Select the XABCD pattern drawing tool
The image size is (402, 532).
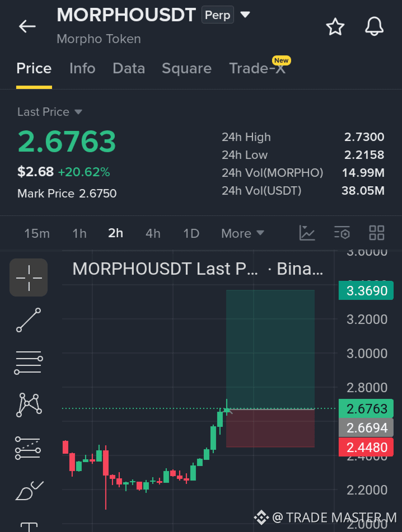click(29, 405)
